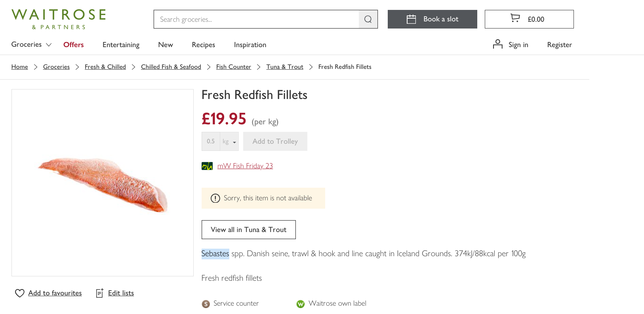The width and height of the screenshot is (644, 314).
Task: Click the Waitrose & Partners logo
Action: coord(59,19)
